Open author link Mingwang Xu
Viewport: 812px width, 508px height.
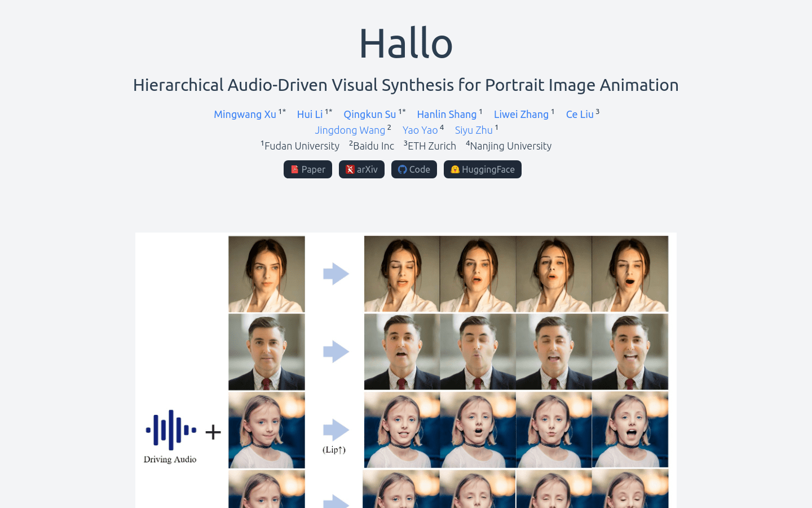pyautogui.click(x=245, y=114)
